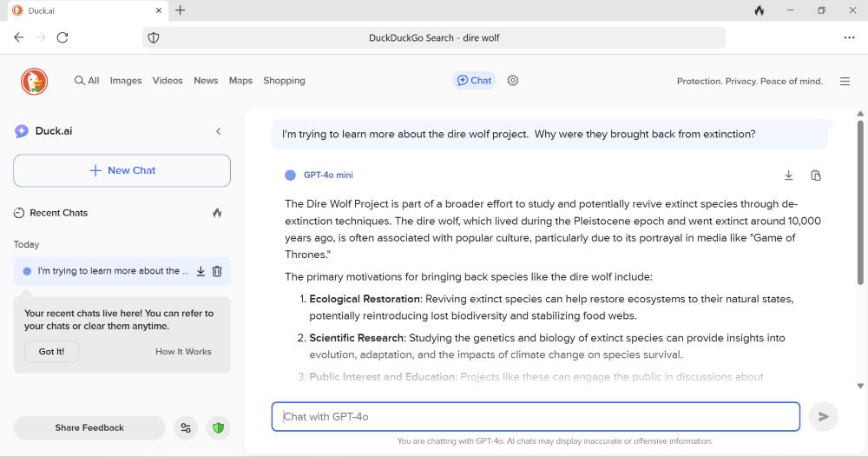This screenshot has height=457, width=868.
Task: Click the GPT-4o mini model label
Action: tap(328, 175)
